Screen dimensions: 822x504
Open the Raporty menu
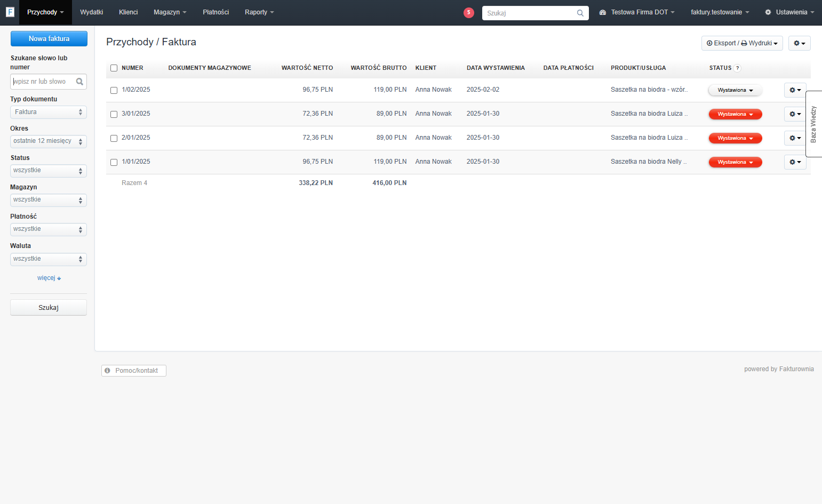[x=259, y=12]
